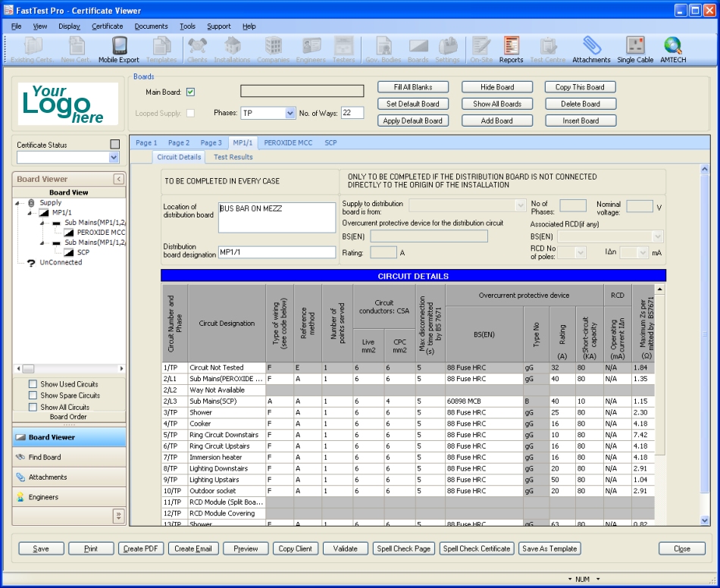Click the Save As Template button
The image size is (720, 588).
(549, 549)
